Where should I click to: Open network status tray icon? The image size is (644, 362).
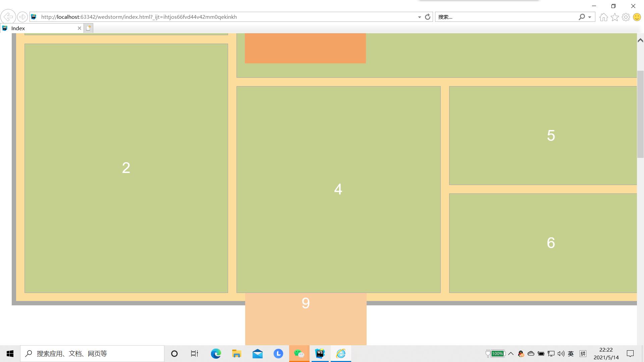click(551, 354)
